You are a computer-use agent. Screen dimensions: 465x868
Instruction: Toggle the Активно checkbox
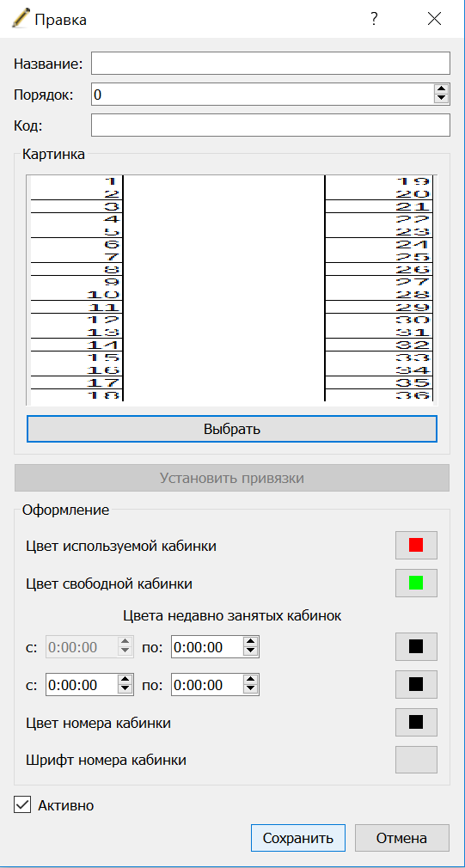(x=22, y=805)
